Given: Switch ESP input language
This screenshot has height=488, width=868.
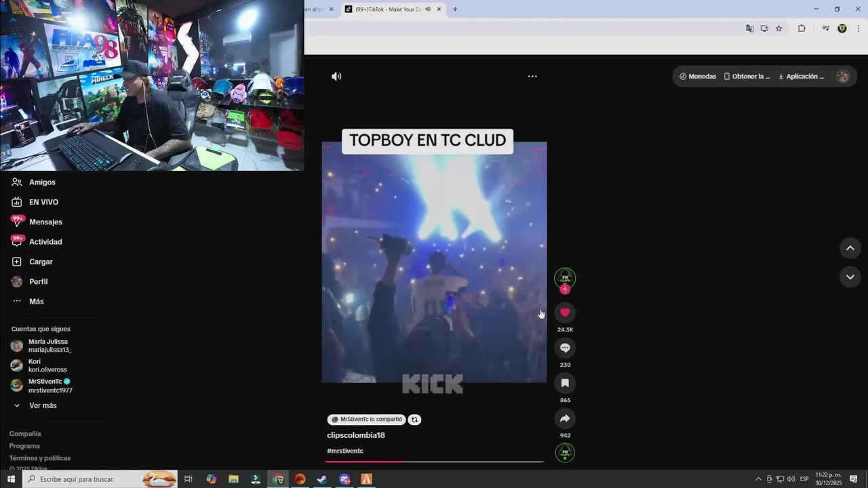Looking at the screenshot, I should coord(804,479).
